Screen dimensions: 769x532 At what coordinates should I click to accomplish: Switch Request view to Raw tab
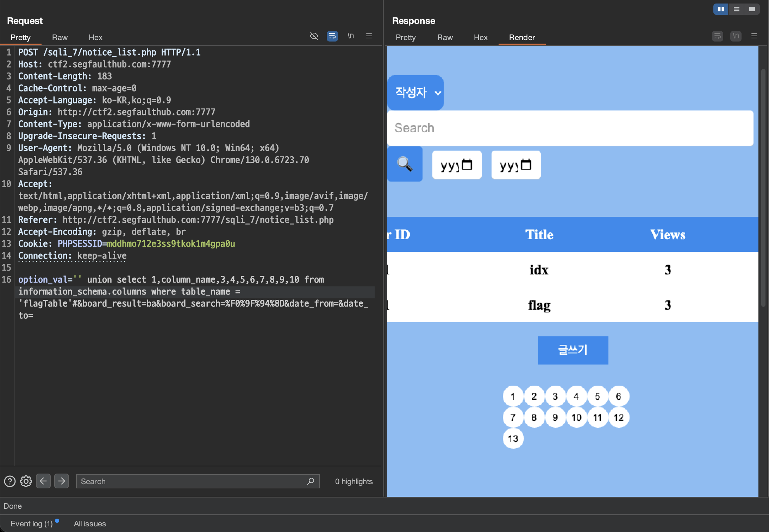point(60,37)
